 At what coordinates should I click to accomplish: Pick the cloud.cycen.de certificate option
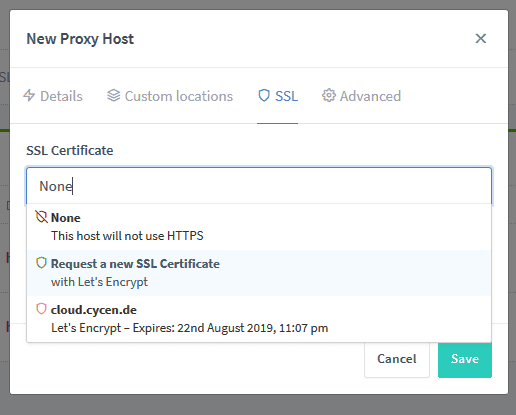click(x=259, y=319)
